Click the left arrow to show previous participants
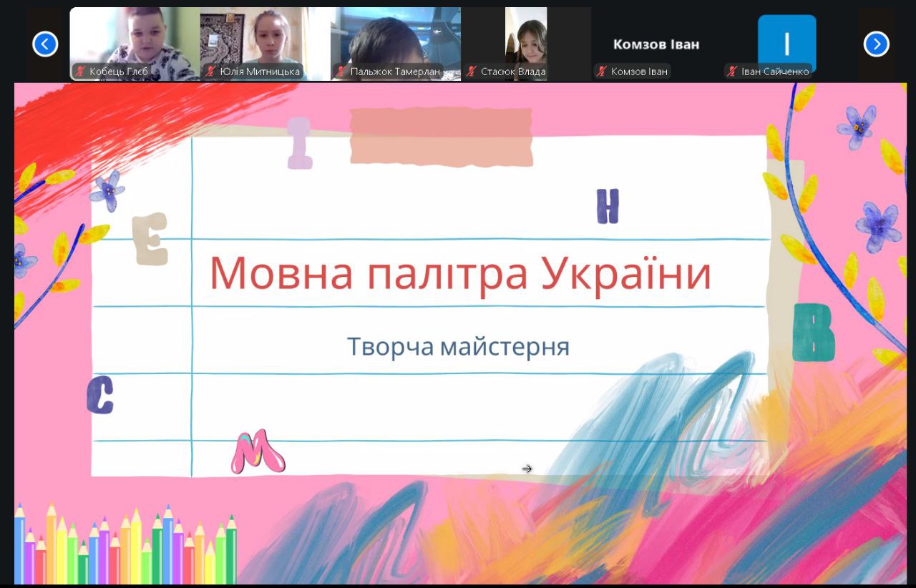 45,44
